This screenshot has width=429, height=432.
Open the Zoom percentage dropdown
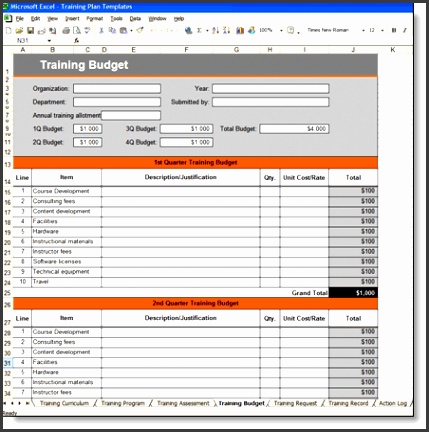pos(281,31)
